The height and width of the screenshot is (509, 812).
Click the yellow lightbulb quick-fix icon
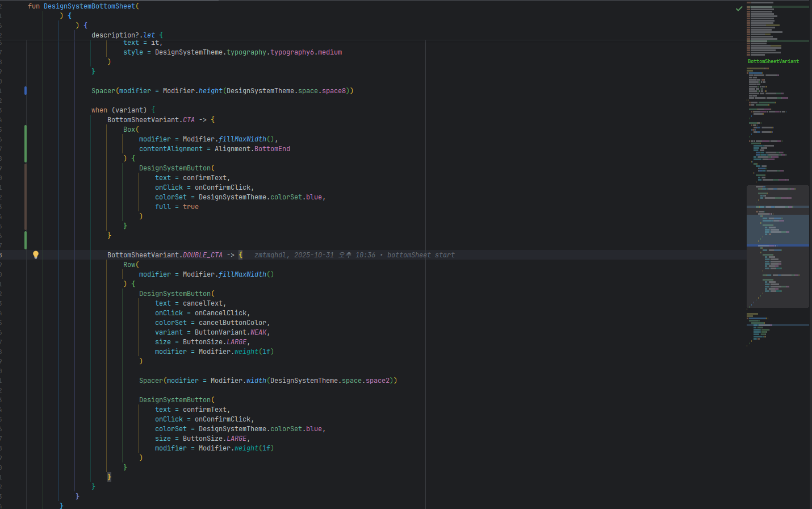pyautogui.click(x=36, y=255)
